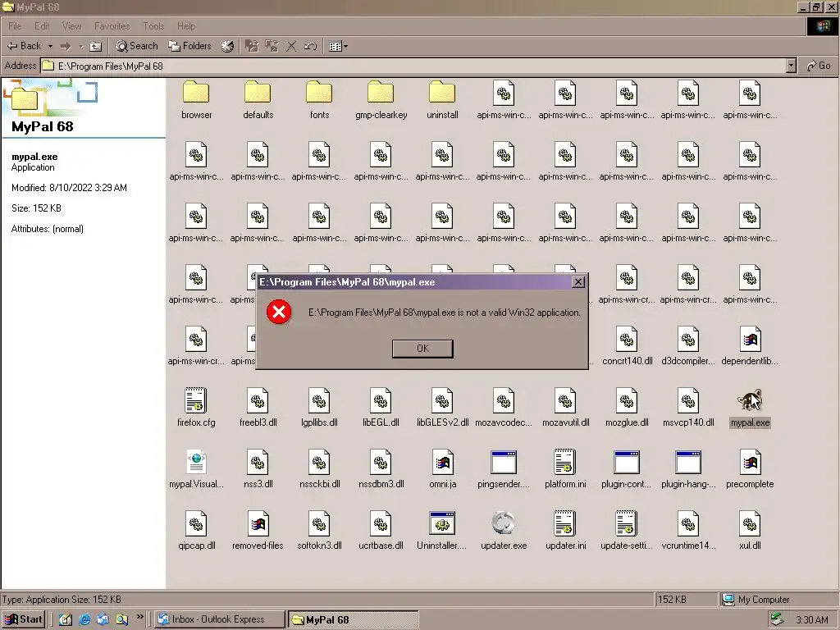Screen dimensions: 840x630
Task: Select nss3.dll file icon
Action: pyautogui.click(x=258, y=462)
